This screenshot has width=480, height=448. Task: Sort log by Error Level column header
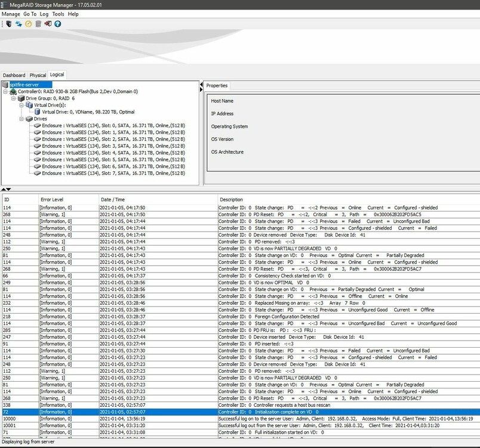(52, 200)
